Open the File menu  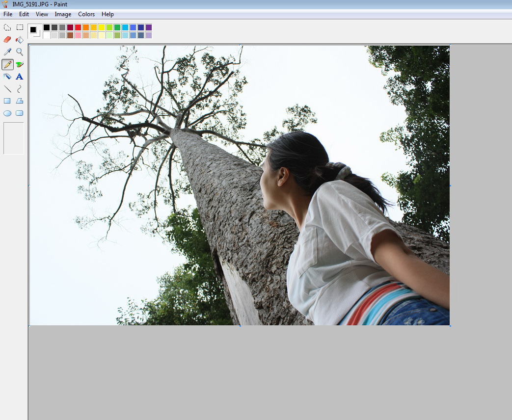coord(8,14)
